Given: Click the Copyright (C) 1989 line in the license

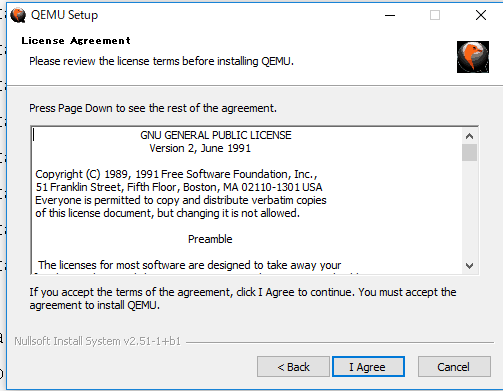Looking at the screenshot, I should pos(176,174).
